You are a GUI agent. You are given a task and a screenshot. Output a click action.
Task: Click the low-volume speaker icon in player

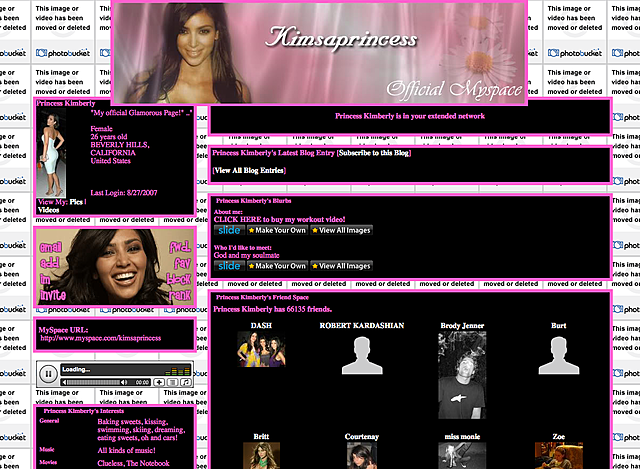pos(64,382)
